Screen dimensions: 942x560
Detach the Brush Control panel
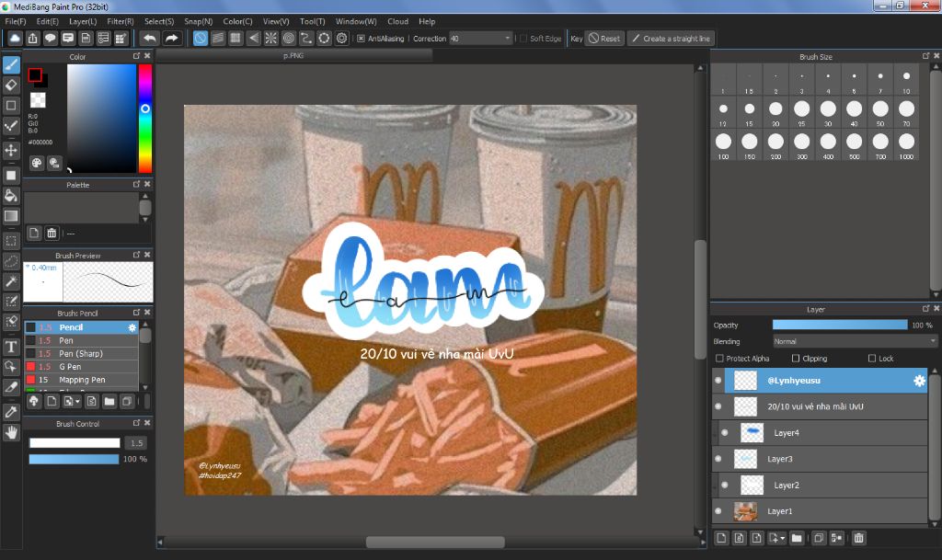(136, 423)
